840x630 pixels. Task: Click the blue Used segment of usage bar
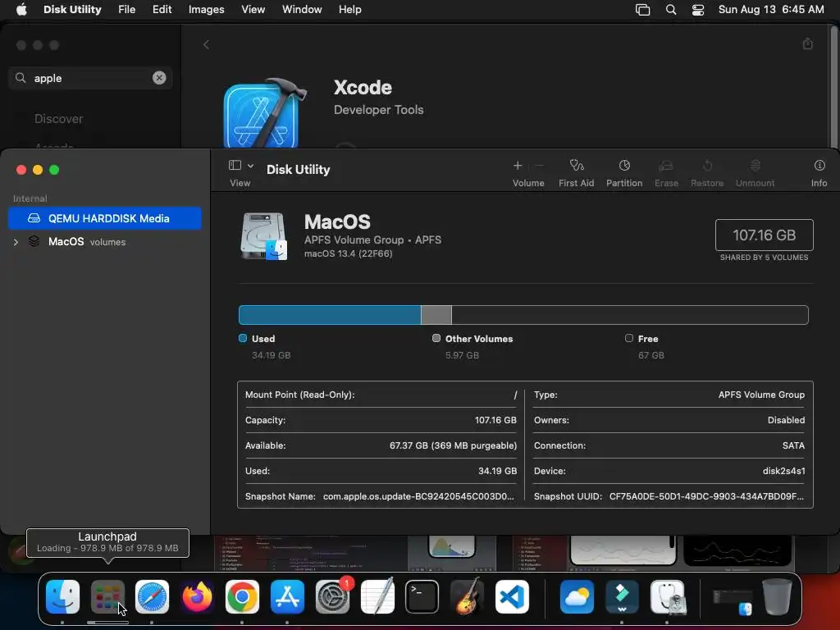(330, 315)
